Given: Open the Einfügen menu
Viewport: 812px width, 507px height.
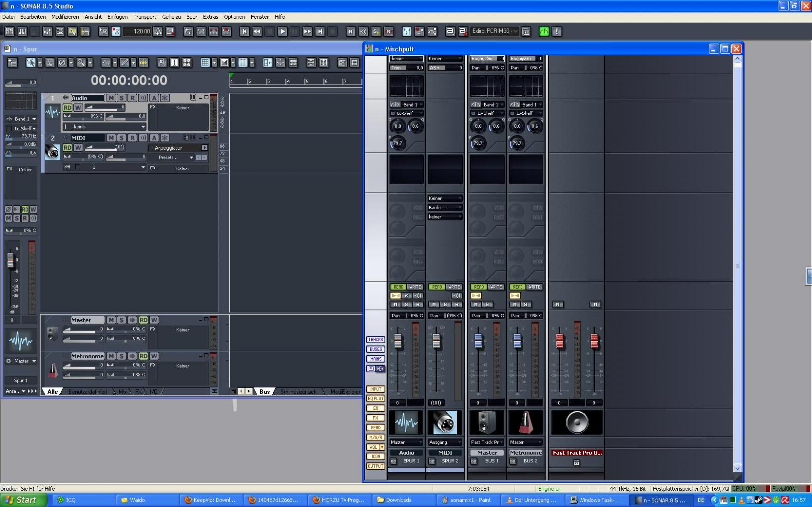Looking at the screenshot, I should (117, 17).
